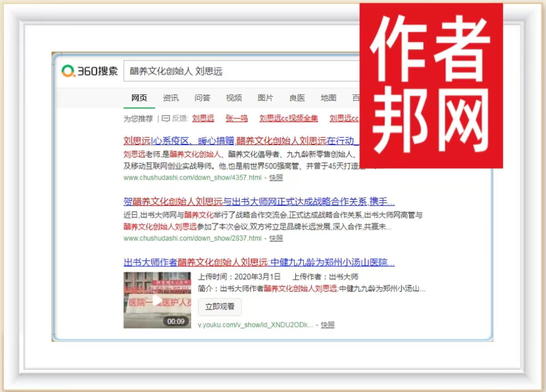This screenshot has width=546, height=392.
Task: Open 快照 for the youku video result
Action: 328,325
